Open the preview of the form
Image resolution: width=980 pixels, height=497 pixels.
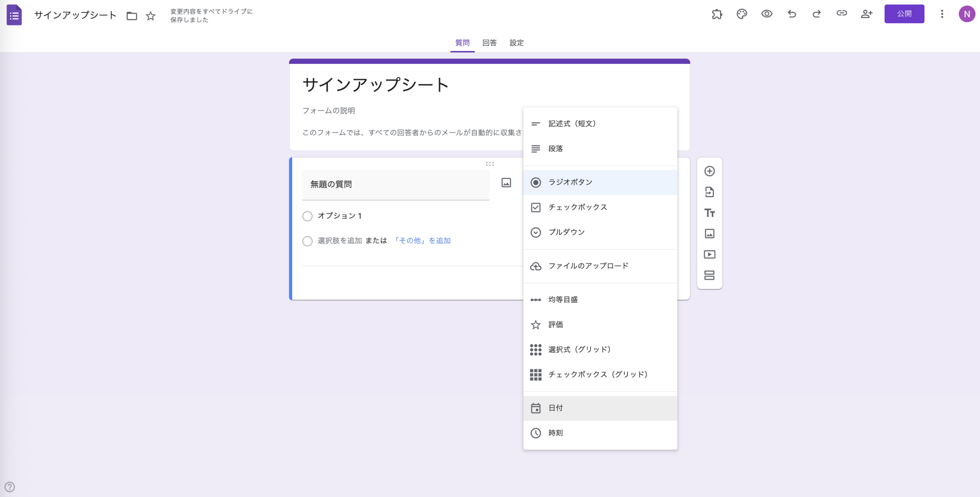tap(767, 14)
